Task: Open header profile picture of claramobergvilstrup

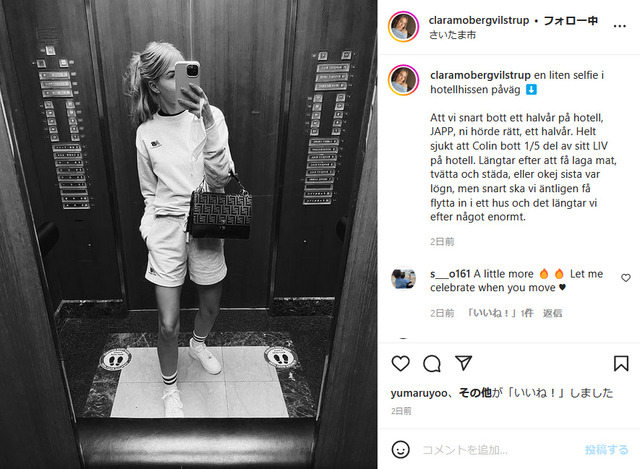Action: 403,27
